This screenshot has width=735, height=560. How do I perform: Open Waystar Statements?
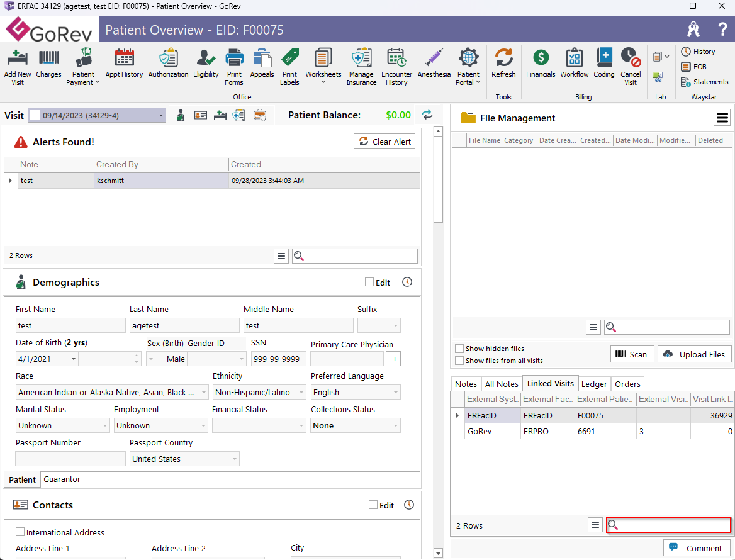[705, 82]
